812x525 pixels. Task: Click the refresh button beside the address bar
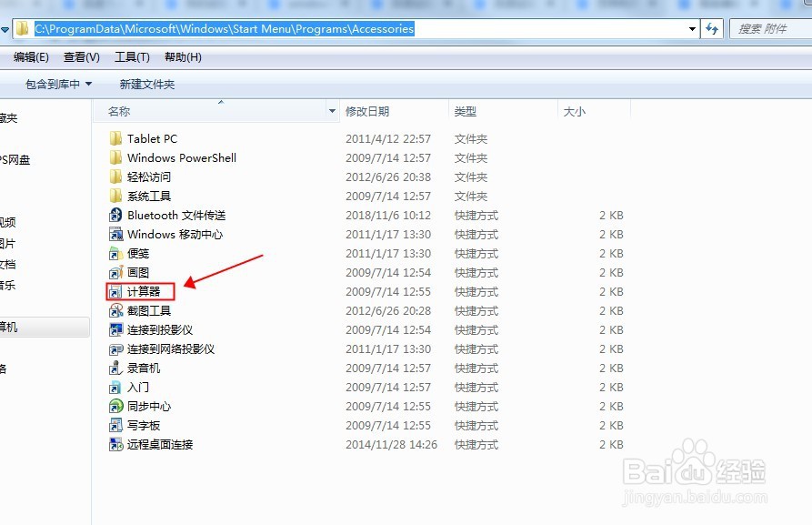click(712, 29)
